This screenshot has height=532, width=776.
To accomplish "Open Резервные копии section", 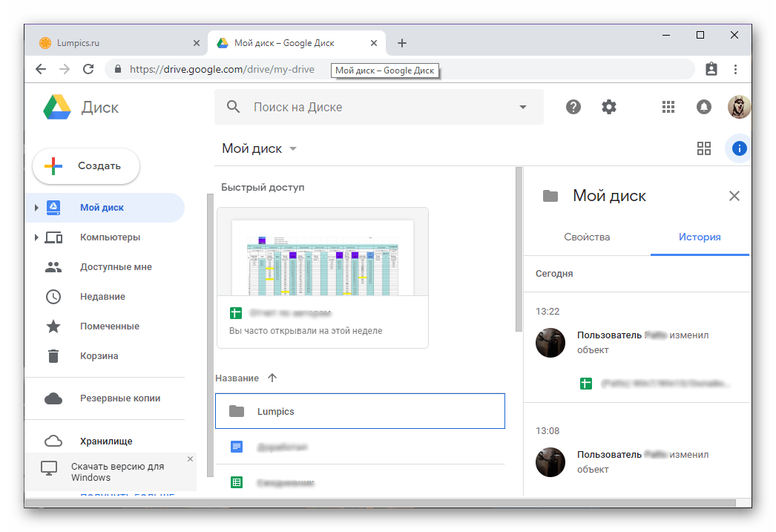I will click(119, 398).
